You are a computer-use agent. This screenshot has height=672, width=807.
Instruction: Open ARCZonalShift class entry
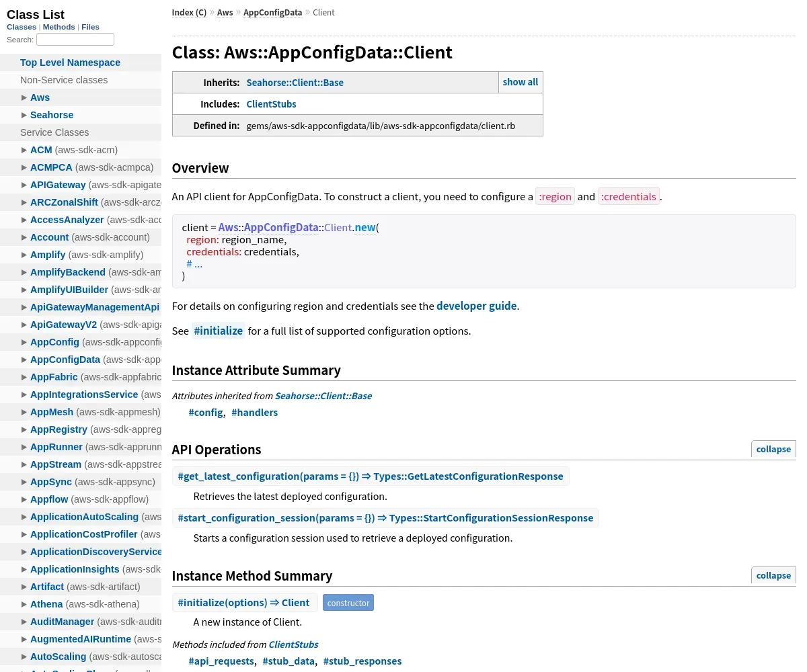click(64, 202)
